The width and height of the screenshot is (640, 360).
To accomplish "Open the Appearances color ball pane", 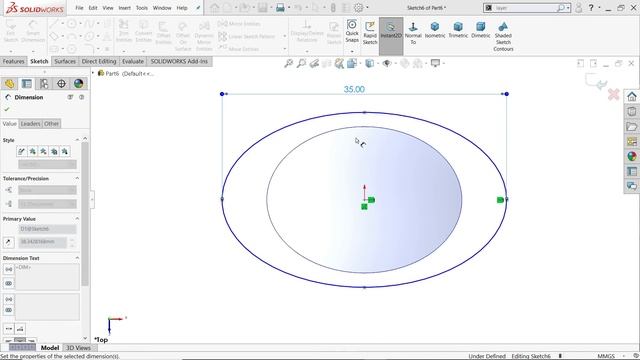I will click(631, 156).
